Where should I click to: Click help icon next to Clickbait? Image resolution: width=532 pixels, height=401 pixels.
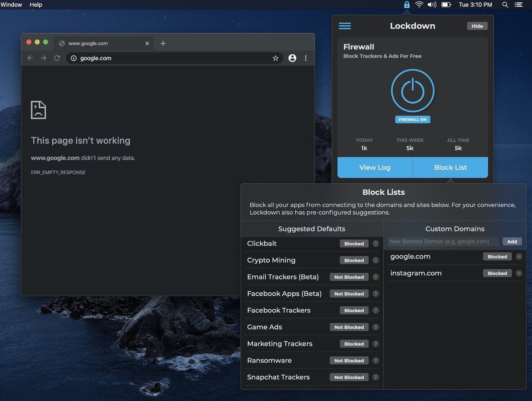375,244
